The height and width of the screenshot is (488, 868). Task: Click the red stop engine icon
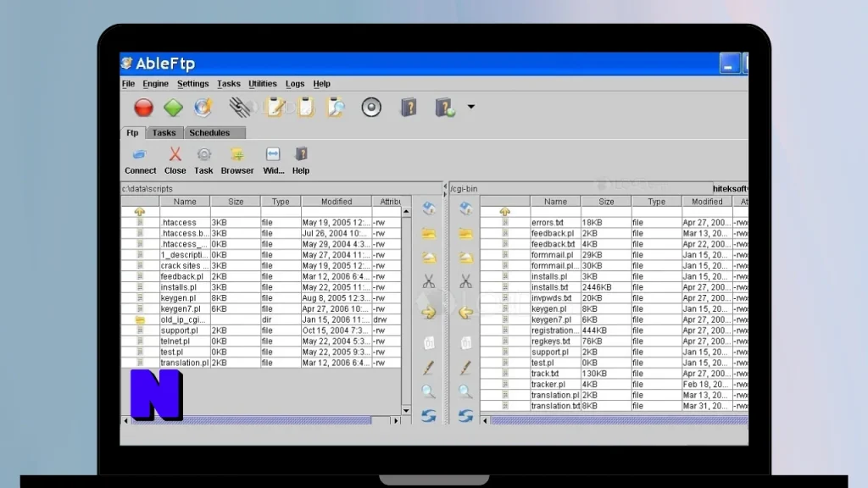143,108
